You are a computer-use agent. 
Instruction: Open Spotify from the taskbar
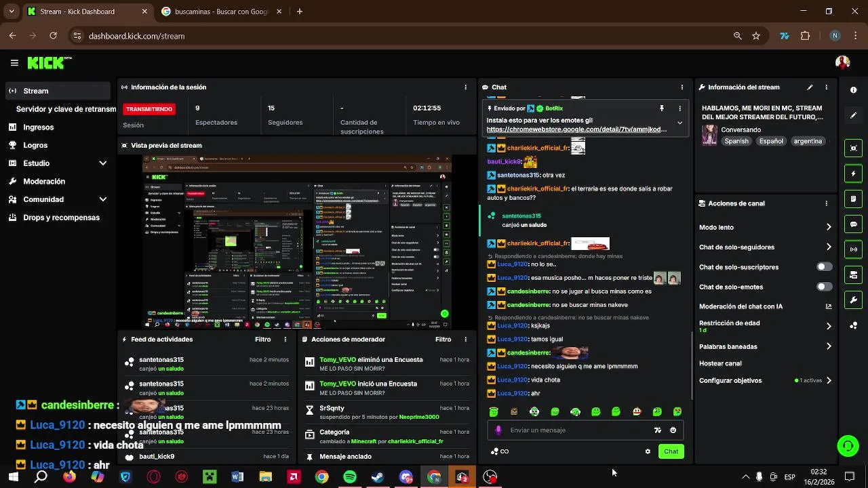(350, 477)
